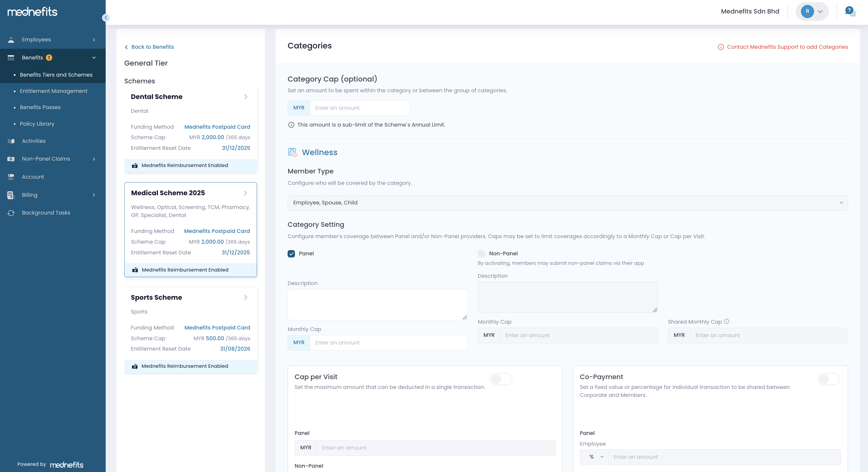Enable the Non-Panel checkbox

coord(481,253)
